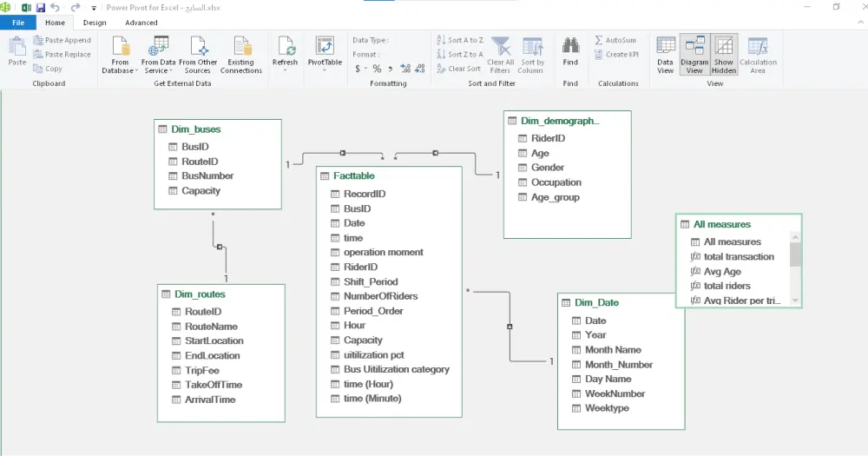868x456 pixels.
Task: Select the Dim_routes table header
Action: (220, 294)
